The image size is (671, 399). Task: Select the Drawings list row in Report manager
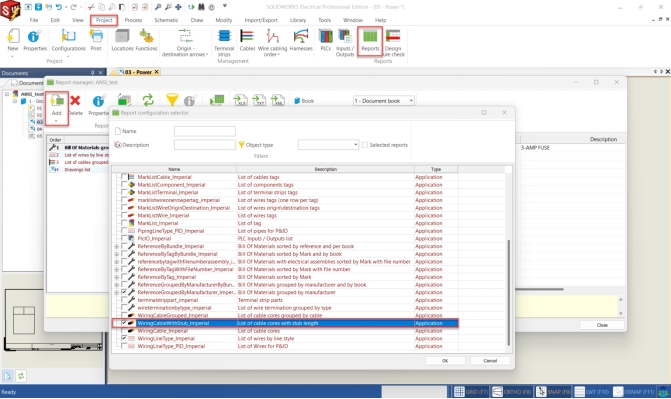(x=78, y=170)
